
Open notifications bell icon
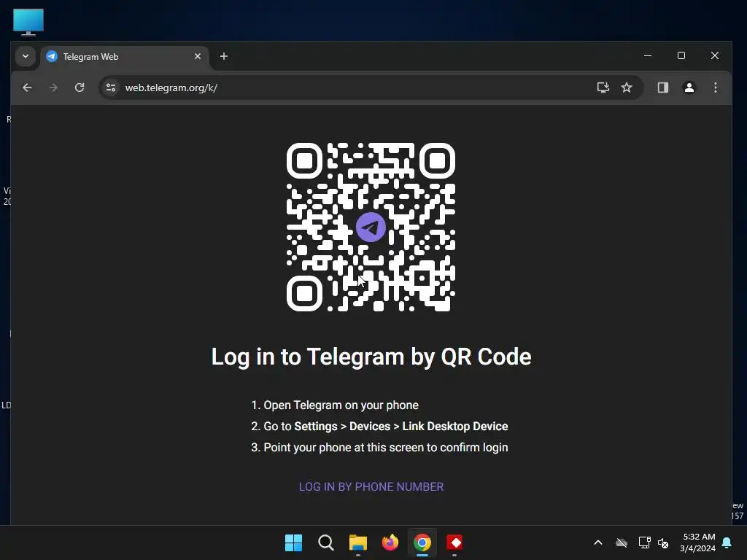coord(727,542)
